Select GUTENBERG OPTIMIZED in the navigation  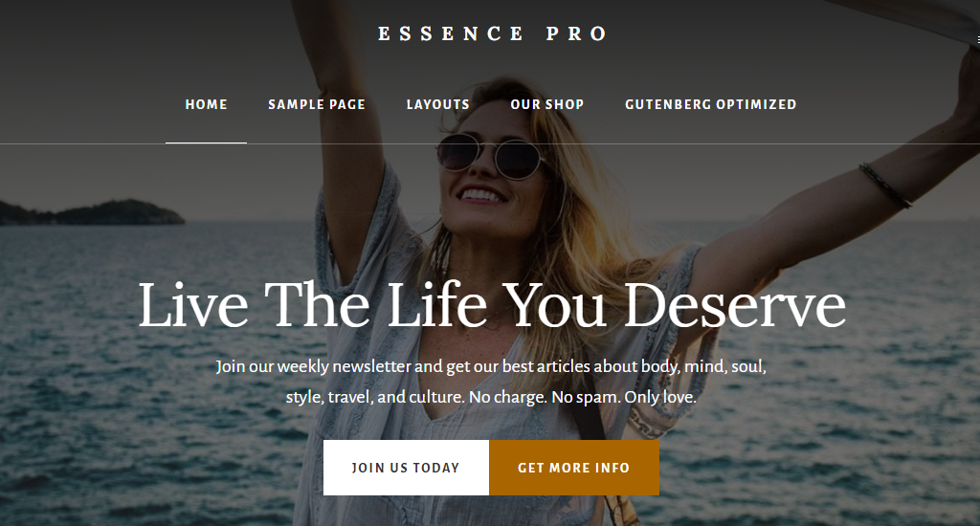(711, 104)
